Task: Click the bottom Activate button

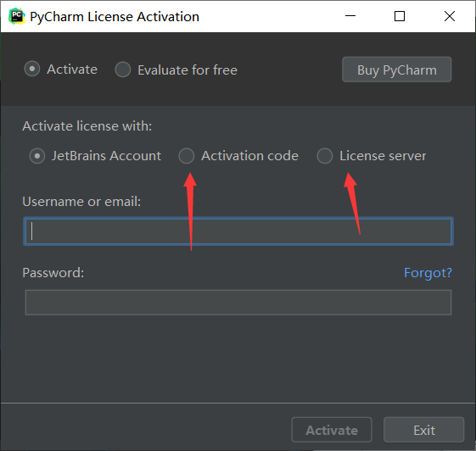Action: coord(332,430)
